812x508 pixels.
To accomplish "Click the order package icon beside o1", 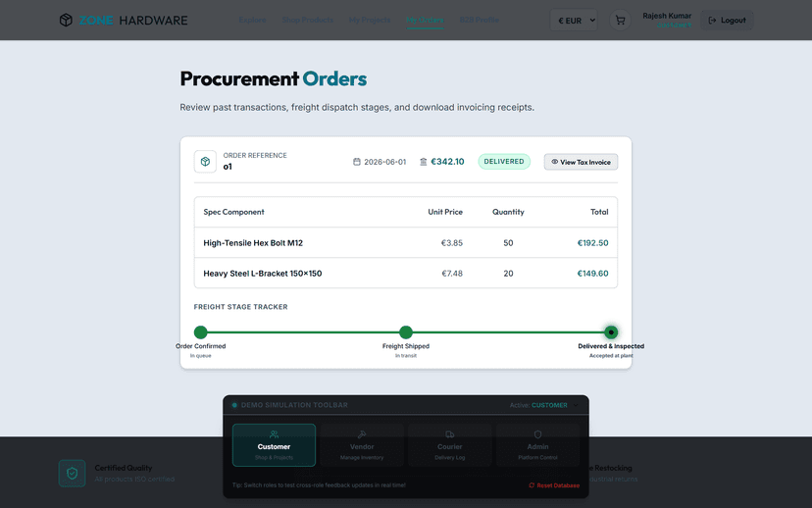I will point(205,162).
